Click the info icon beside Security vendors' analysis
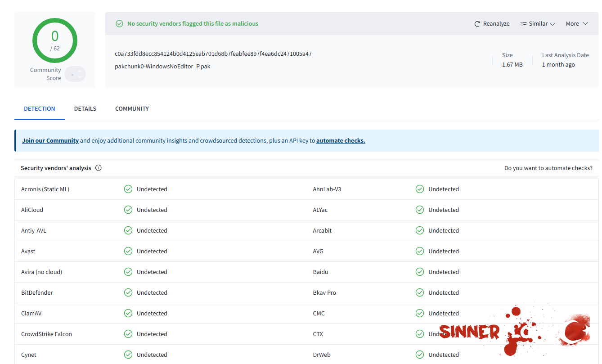This screenshot has height=364, width=602. (99, 168)
